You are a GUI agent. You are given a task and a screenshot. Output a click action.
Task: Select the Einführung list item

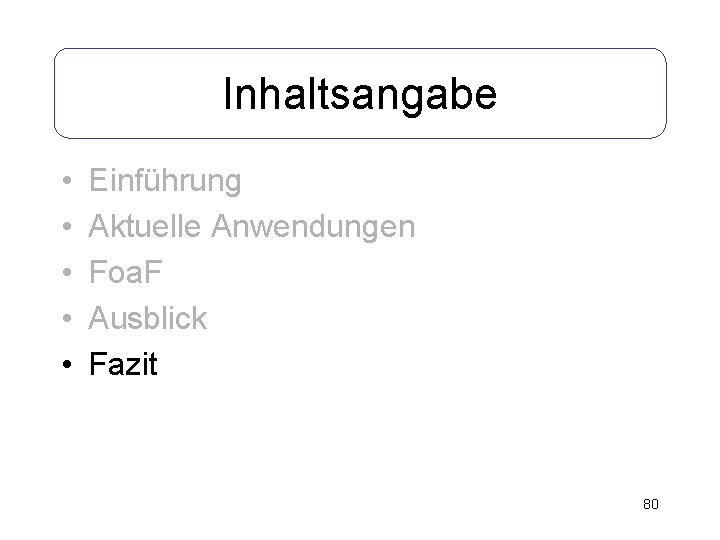tap(165, 181)
